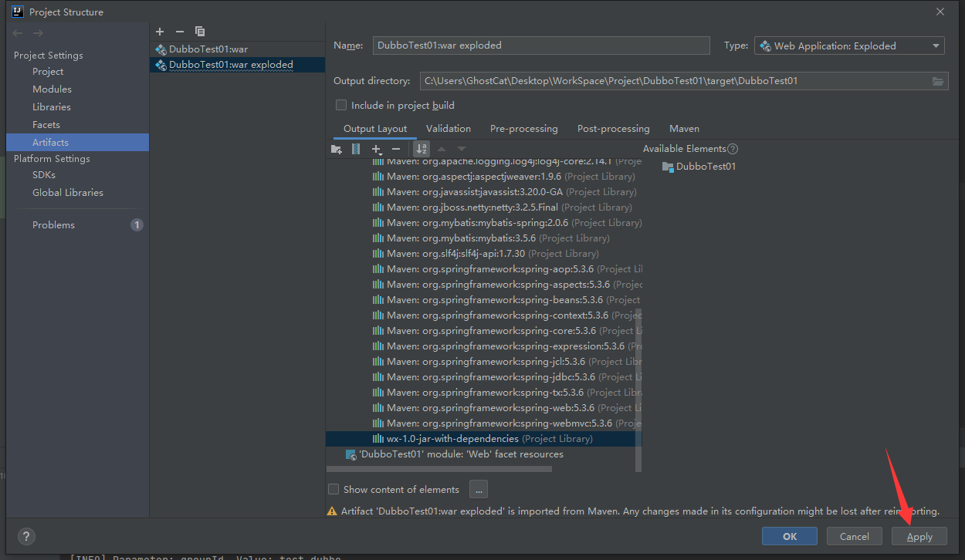The height and width of the screenshot is (560, 965).
Task: Check Show content of elements
Action: (x=334, y=489)
